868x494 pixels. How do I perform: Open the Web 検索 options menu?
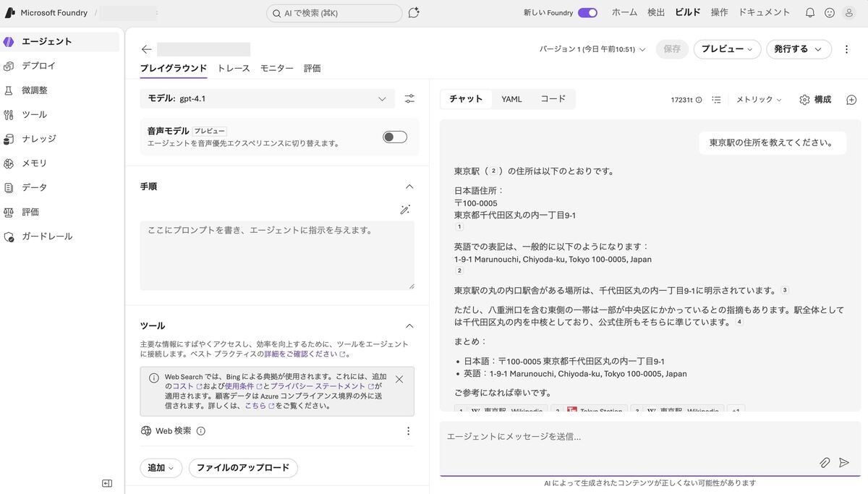tap(408, 431)
